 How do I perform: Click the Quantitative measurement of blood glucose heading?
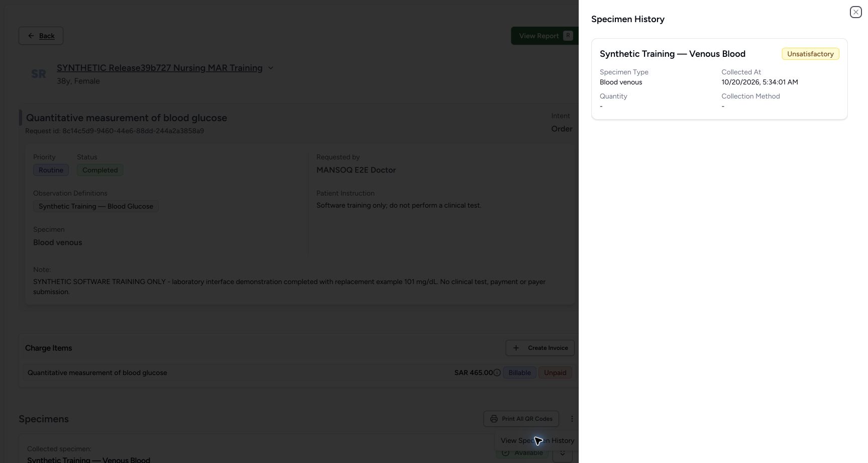(x=127, y=118)
